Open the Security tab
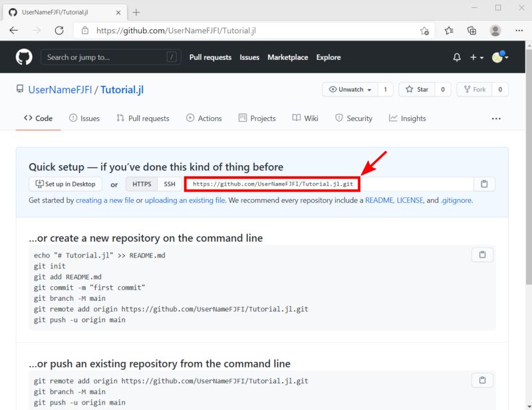Viewport: 532px width, 410px height. pos(354,118)
